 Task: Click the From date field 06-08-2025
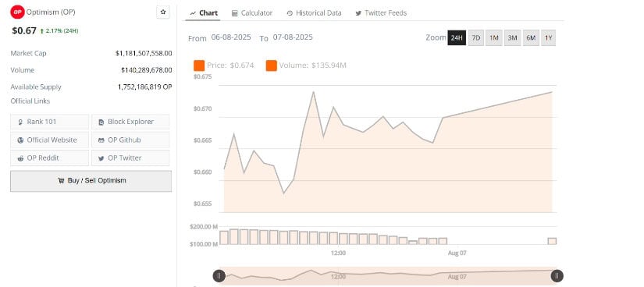tap(231, 37)
